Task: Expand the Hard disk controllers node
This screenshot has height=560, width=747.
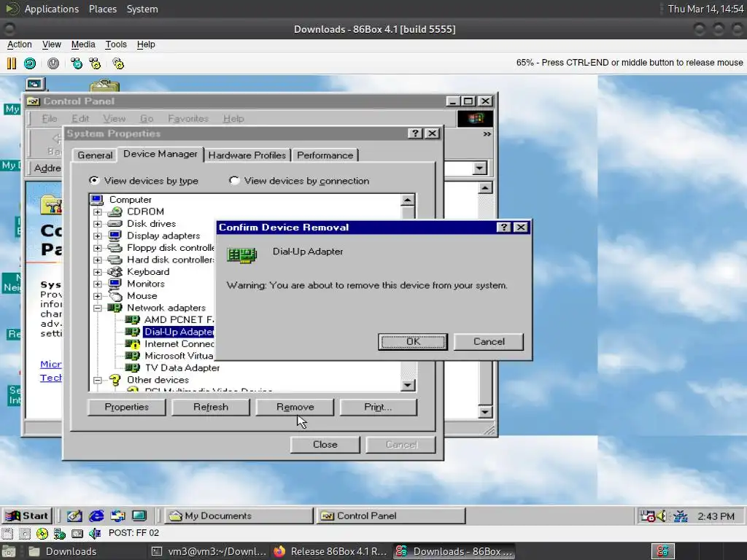Action: [98, 260]
